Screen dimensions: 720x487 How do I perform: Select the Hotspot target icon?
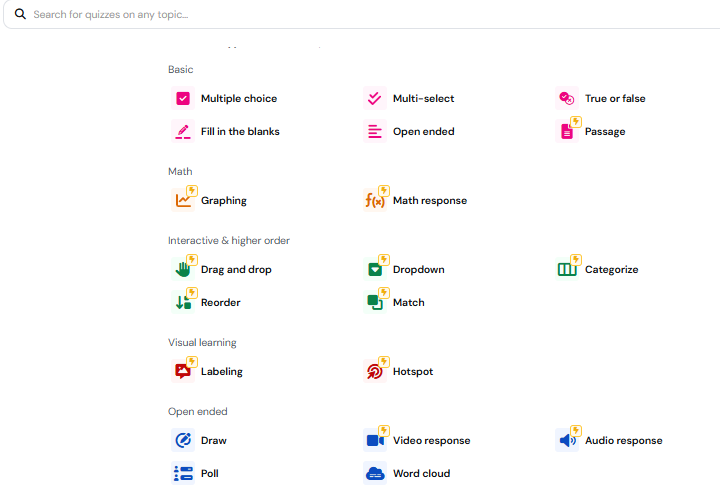coord(375,372)
